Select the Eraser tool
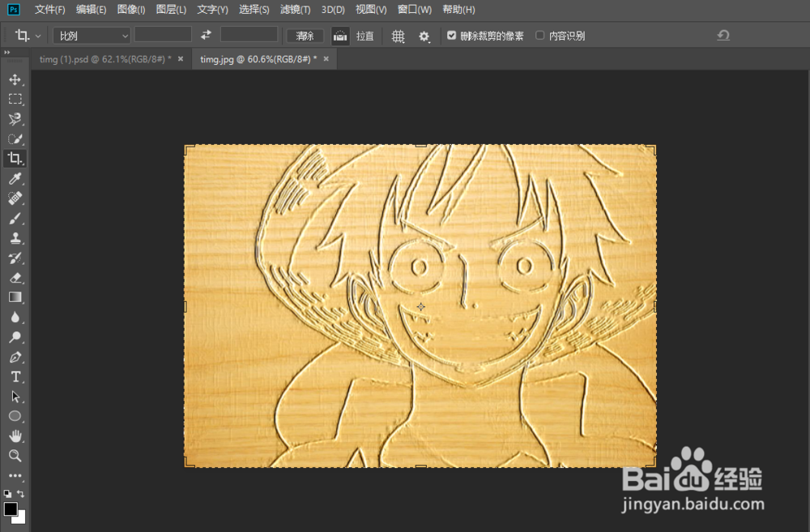Viewport: 810px width, 532px height. 15,278
